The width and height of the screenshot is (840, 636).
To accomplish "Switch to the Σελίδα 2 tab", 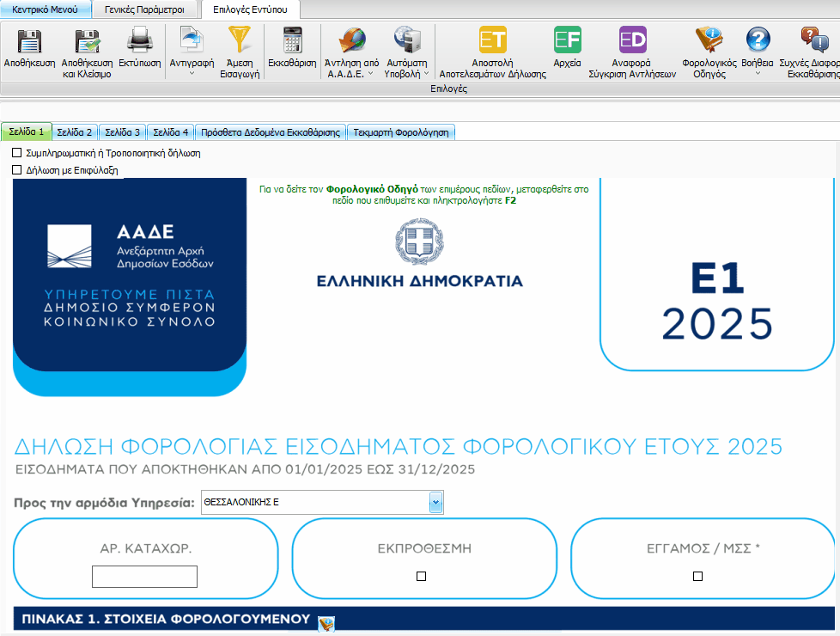I will click(x=75, y=132).
